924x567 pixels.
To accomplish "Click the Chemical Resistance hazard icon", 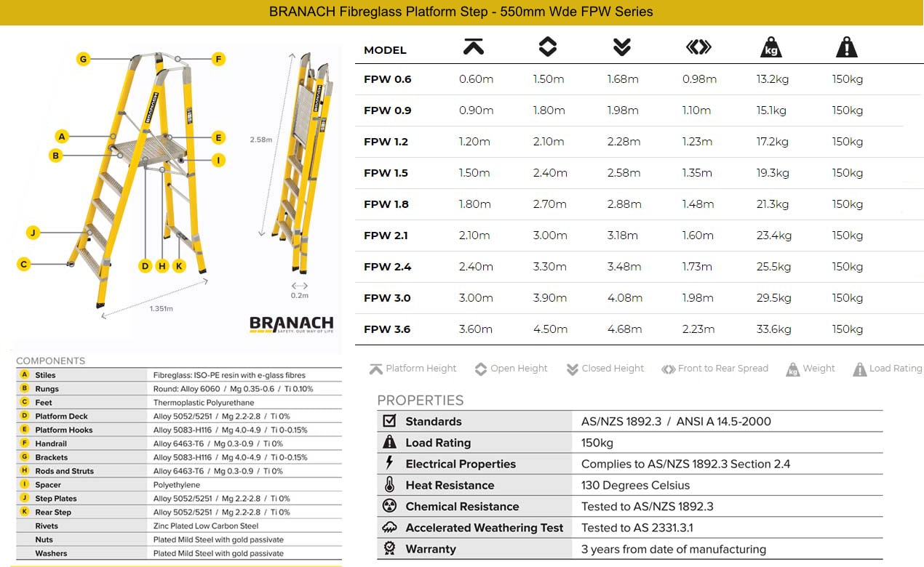I will pyautogui.click(x=389, y=506).
